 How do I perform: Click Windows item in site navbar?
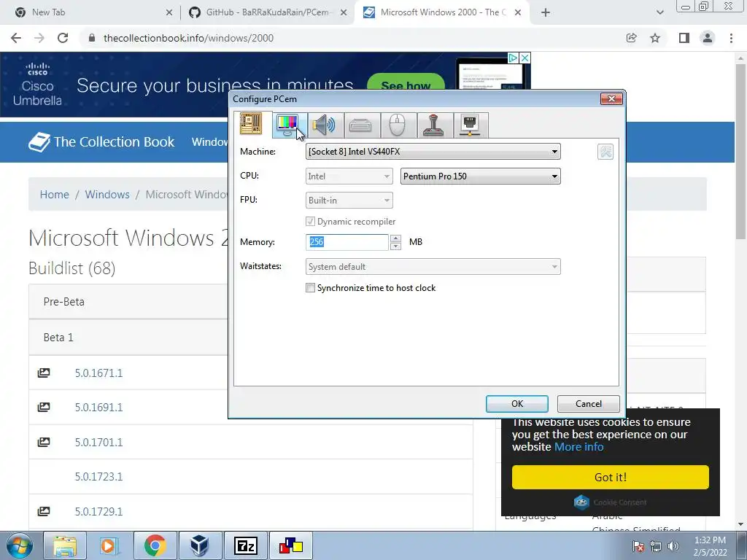209,142
